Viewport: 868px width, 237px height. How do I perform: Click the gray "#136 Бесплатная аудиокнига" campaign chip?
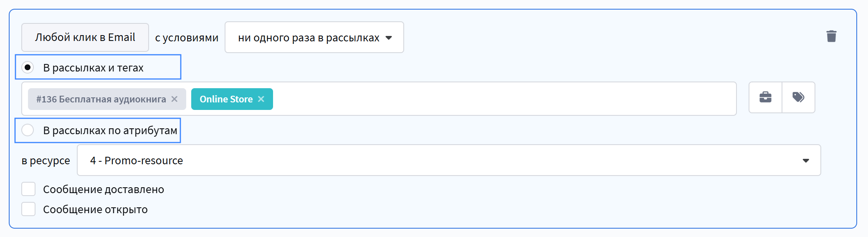tap(101, 99)
